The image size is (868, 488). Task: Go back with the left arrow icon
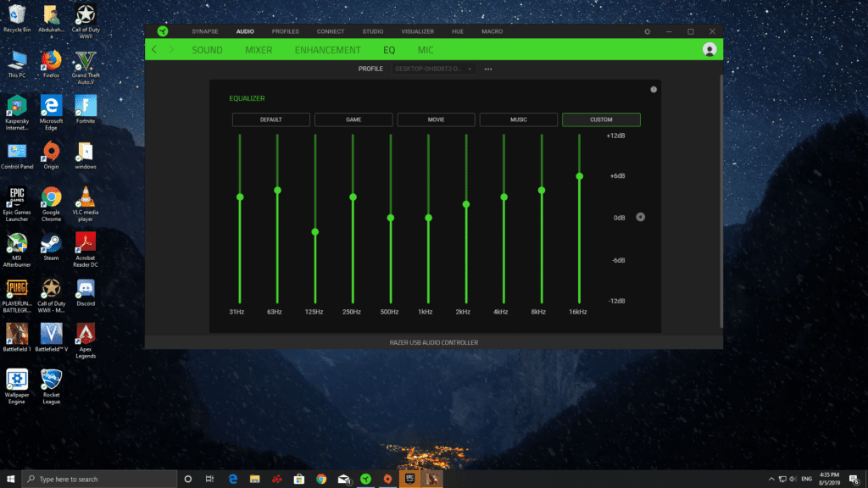point(154,50)
